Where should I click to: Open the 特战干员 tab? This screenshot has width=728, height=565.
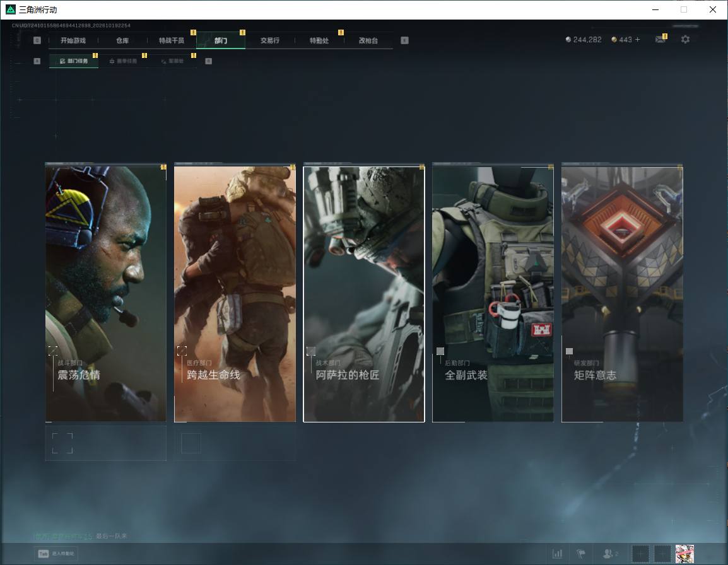[x=172, y=40]
